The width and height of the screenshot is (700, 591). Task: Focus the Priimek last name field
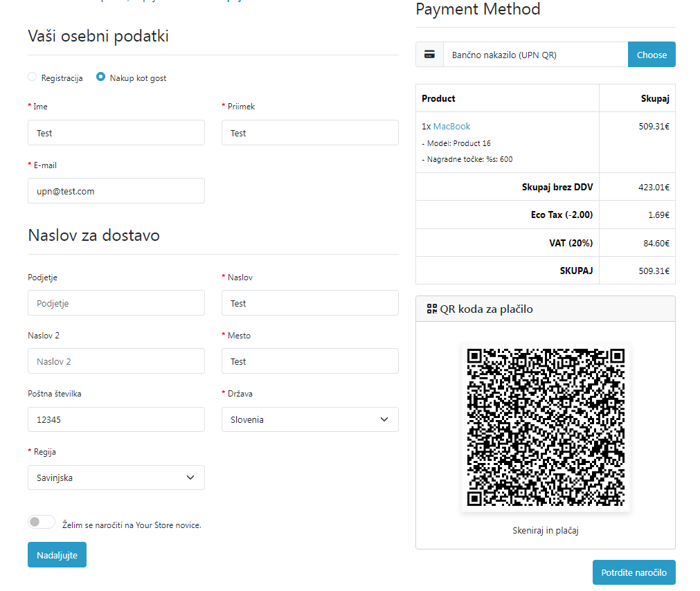(309, 133)
